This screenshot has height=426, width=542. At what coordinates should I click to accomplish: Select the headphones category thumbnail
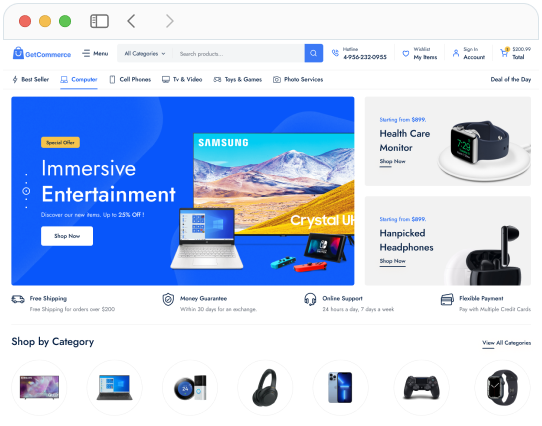point(265,388)
